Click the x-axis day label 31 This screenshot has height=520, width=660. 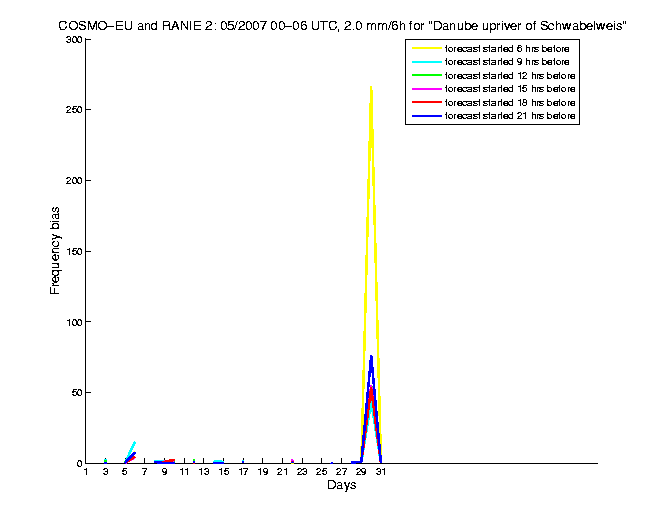pyautogui.click(x=381, y=472)
